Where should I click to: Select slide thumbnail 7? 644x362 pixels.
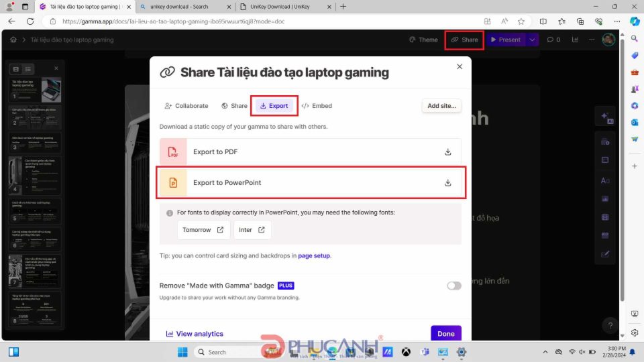(34, 271)
